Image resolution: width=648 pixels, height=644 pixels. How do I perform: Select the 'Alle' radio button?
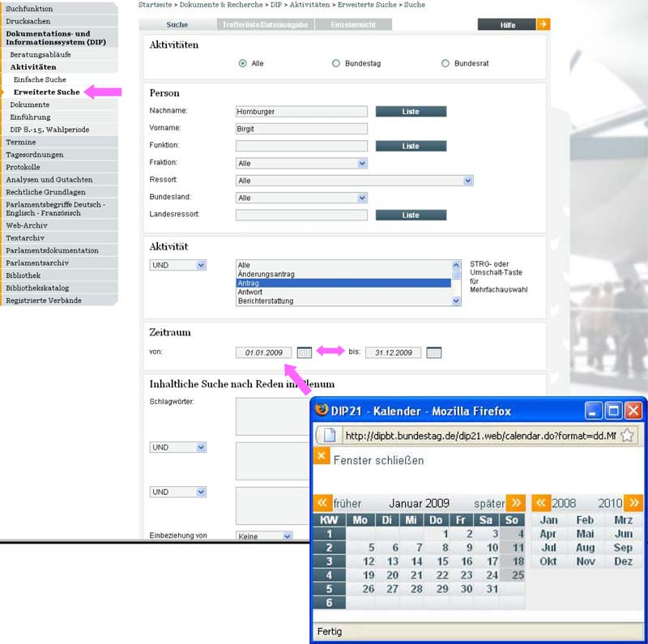point(243,63)
